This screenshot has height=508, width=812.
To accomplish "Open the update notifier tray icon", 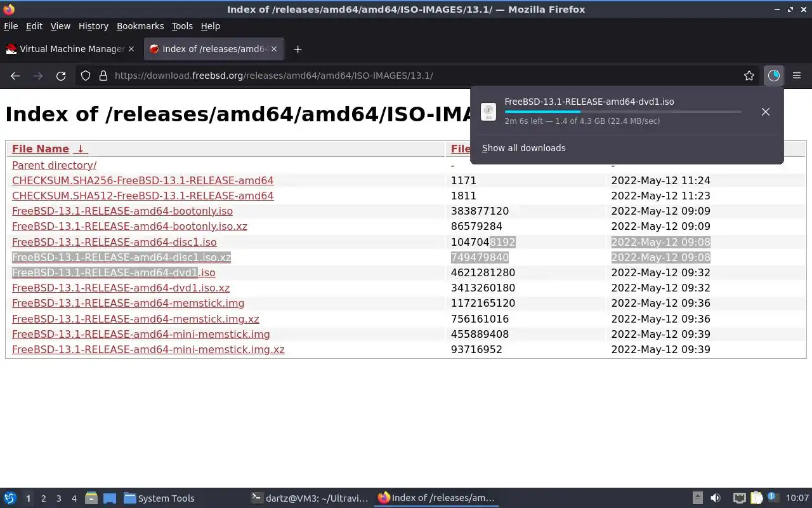I will [773, 498].
